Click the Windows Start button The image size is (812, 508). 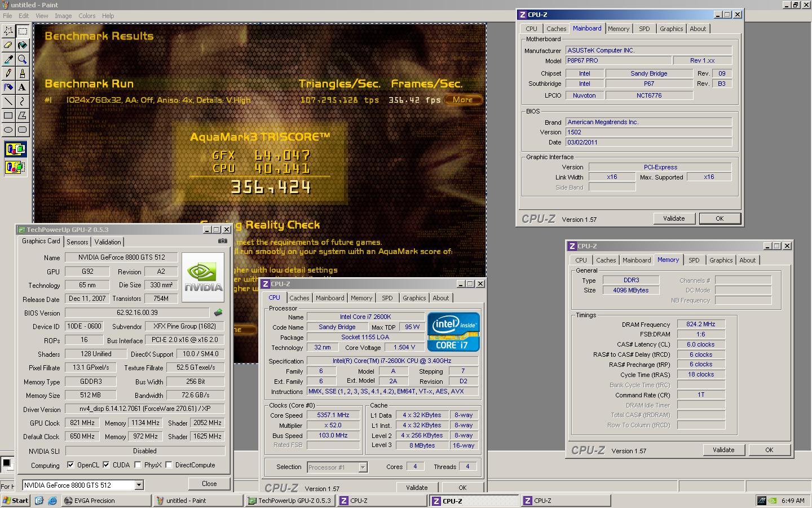16,501
